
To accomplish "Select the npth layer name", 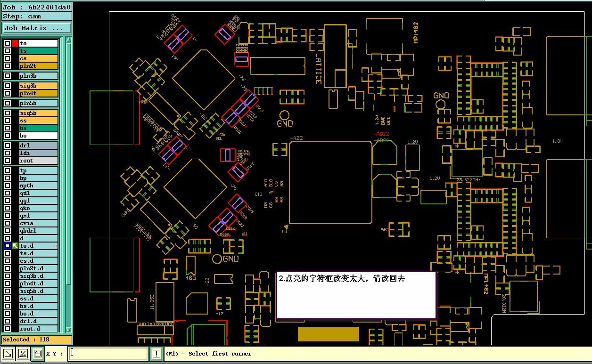I will tap(38, 186).
